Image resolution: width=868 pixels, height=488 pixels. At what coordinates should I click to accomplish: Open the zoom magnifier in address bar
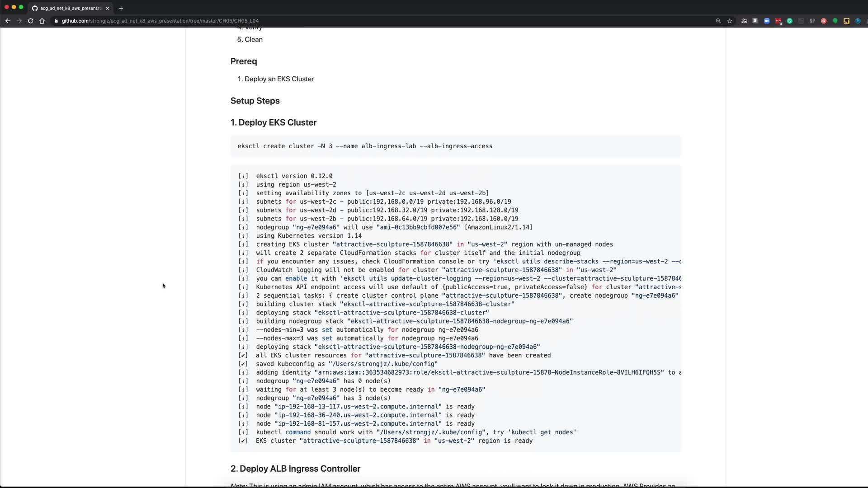[718, 21]
